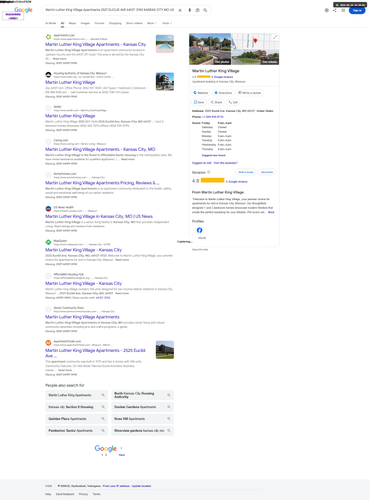Click the Sign in button
The image size is (374, 500).
[357, 10]
